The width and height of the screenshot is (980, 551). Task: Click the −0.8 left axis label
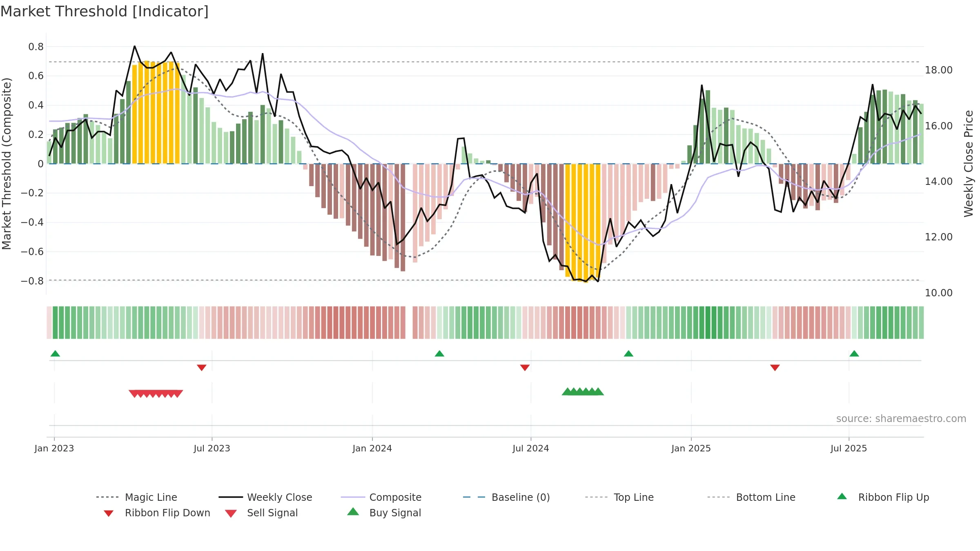tap(32, 281)
